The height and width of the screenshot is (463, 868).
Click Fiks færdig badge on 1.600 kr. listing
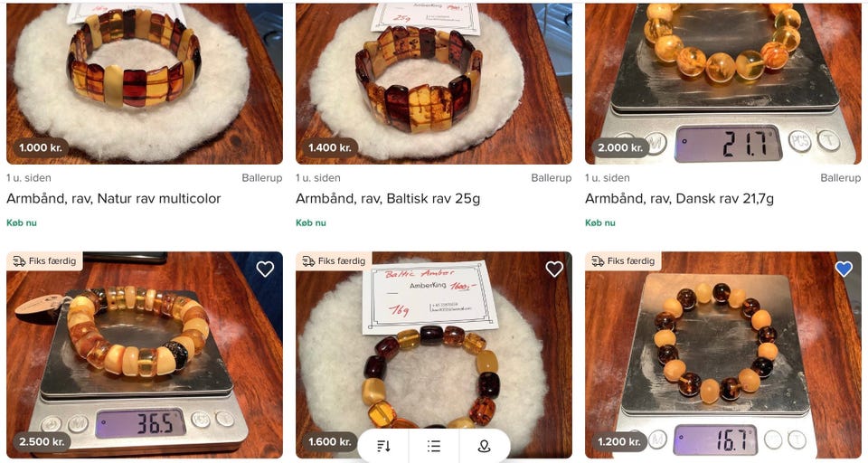334,260
